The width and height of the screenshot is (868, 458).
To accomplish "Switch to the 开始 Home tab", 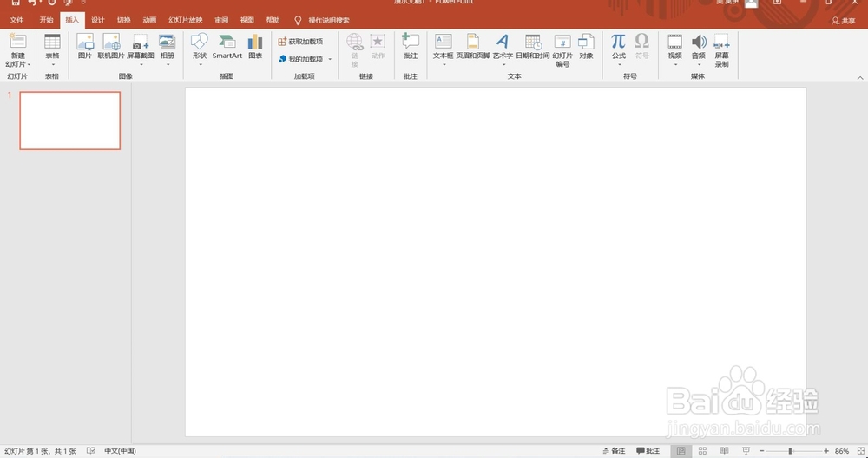I will [x=46, y=20].
